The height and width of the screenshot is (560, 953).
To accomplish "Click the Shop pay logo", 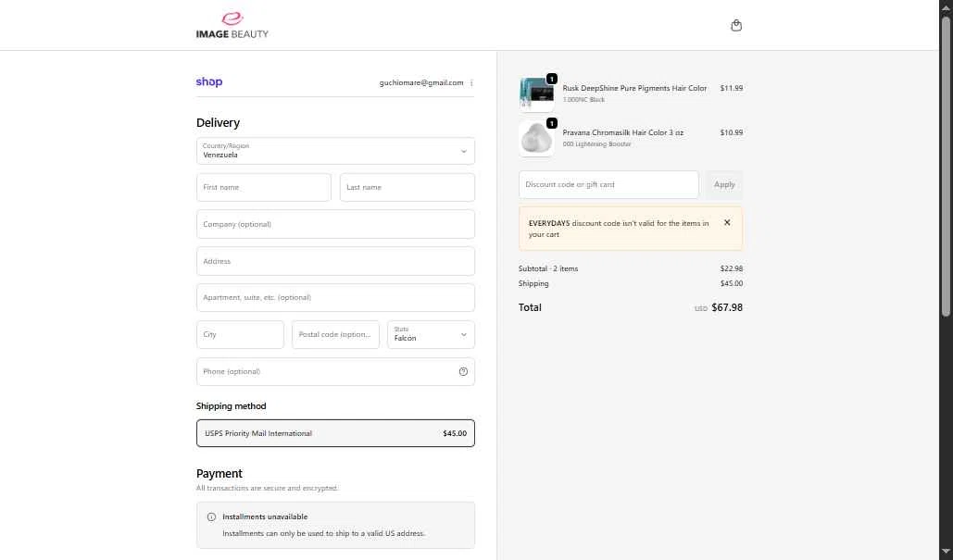I will tap(209, 82).
